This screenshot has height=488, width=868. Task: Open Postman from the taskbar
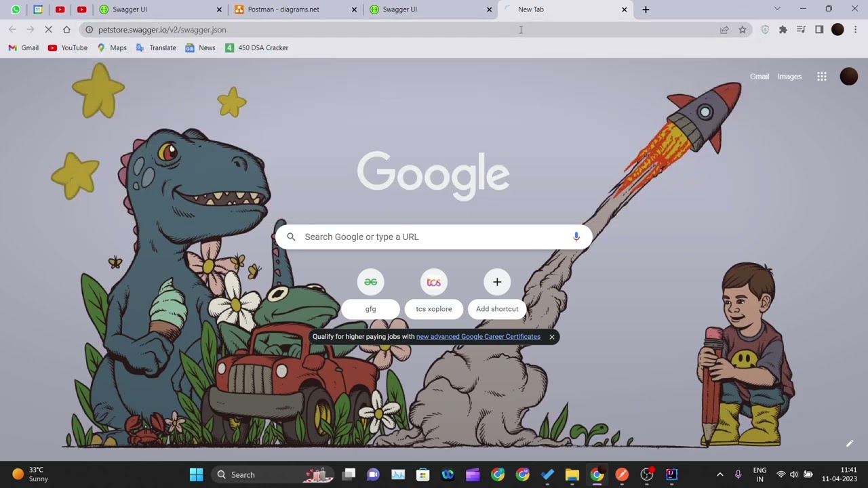click(x=622, y=474)
